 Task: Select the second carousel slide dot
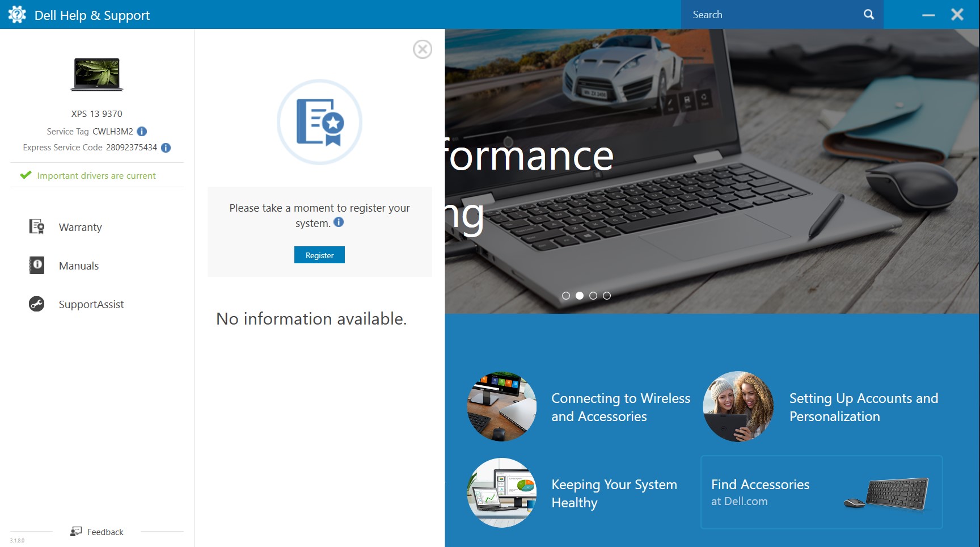[x=580, y=296]
